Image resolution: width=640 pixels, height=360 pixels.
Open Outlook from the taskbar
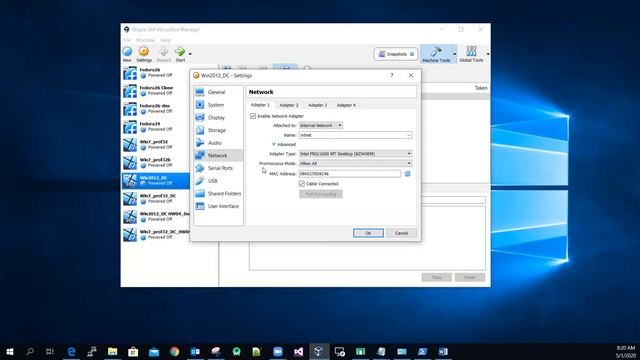pyautogui.click(x=195, y=351)
